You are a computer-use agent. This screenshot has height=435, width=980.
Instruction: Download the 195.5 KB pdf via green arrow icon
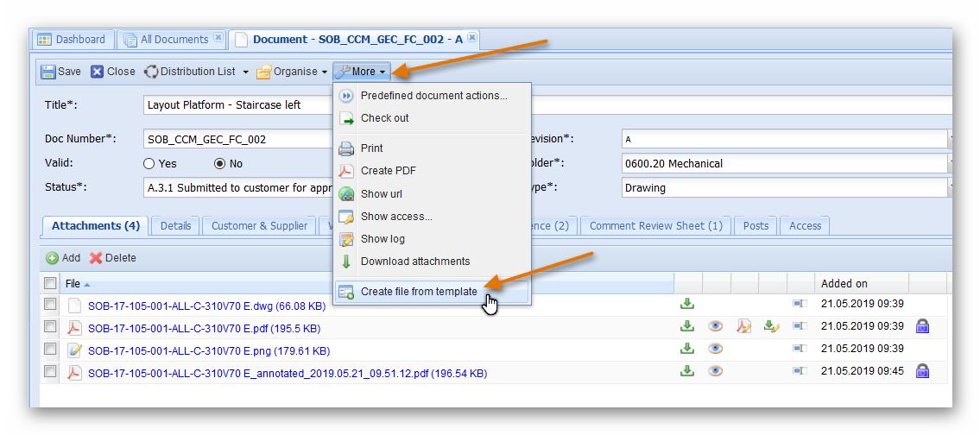click(687, 325)
